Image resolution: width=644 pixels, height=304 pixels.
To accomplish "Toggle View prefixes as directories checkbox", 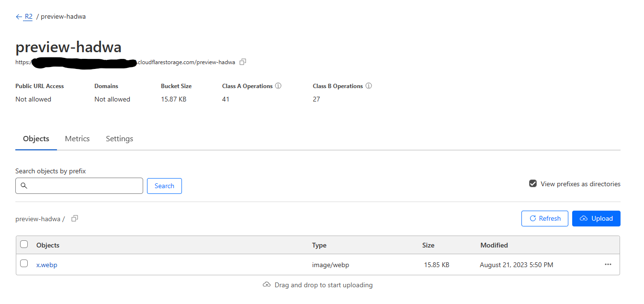I will (x=533, y=184).
